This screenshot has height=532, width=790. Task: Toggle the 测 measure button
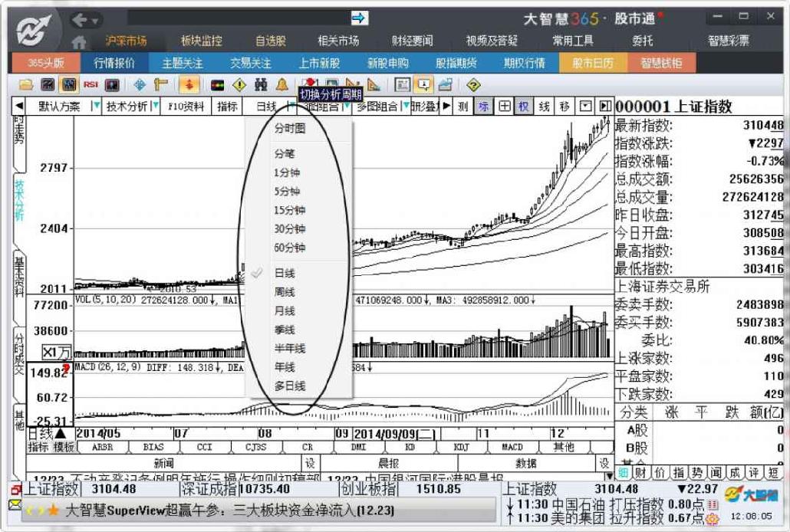click(x=463, y=107)
